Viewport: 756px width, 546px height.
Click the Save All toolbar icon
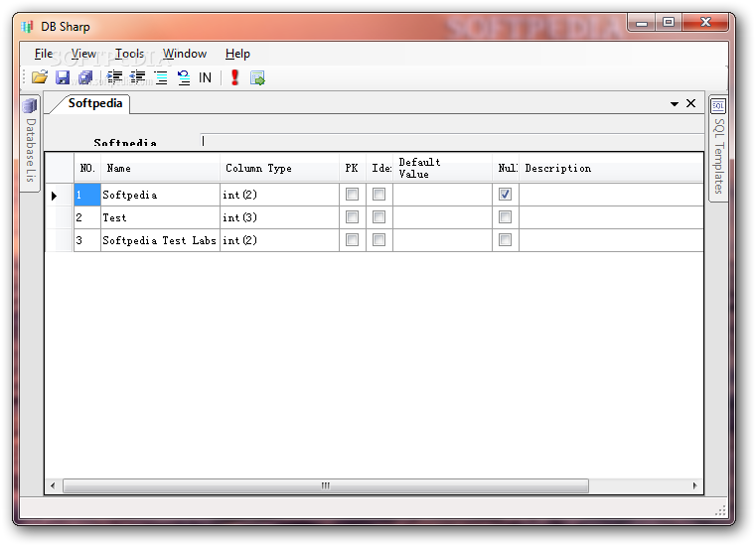click(85, 77)
